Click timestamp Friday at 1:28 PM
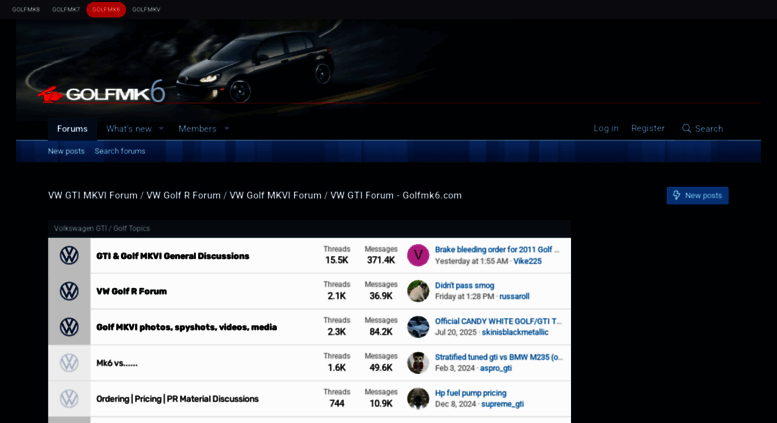Screen dimensions: 777x423 tap(464, 296)
